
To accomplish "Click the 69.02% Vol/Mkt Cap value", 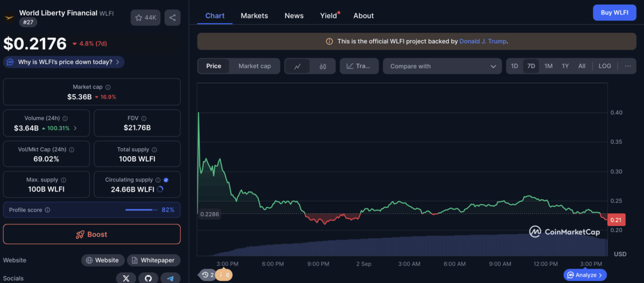I will coord(46,159).
